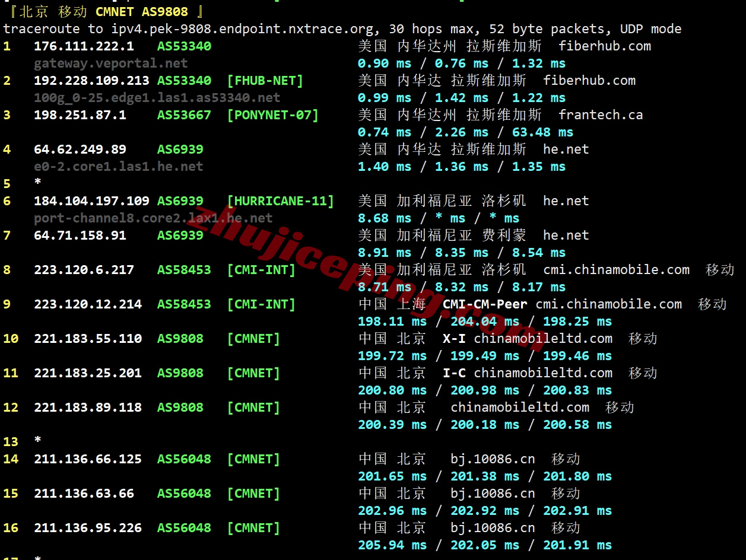Image resolution: width=746 pixels, height=560 pixels.
Task: Click the AS53667 label
Action: [x=184, y=114]
